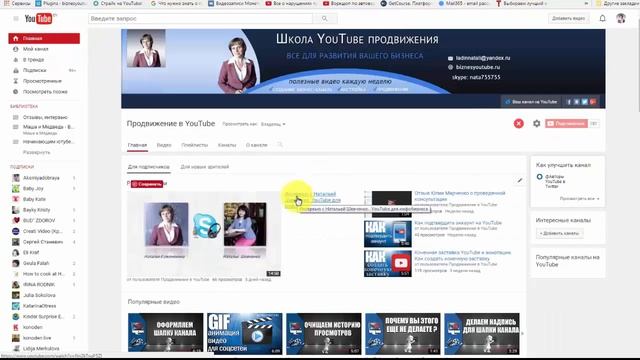Click the search magnifier button
Image resolution: width=640 pixels, height=360 pixels.
click(325, 18)
